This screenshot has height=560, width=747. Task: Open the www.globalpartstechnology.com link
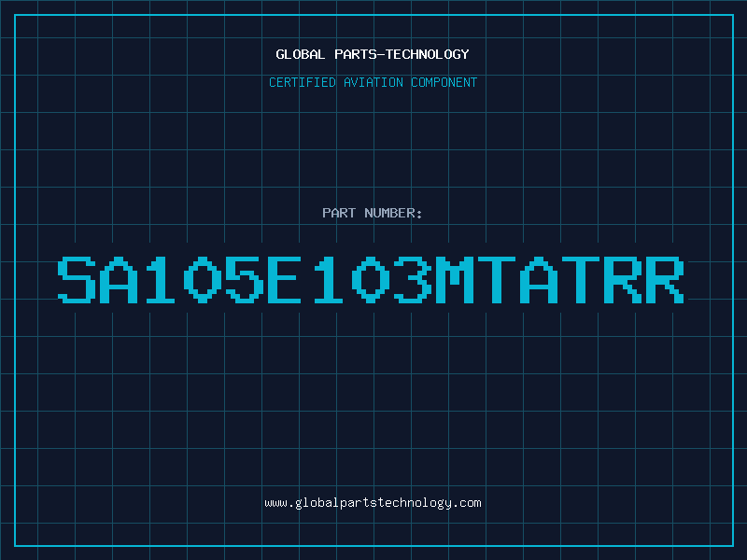click(x=373, y=503)
